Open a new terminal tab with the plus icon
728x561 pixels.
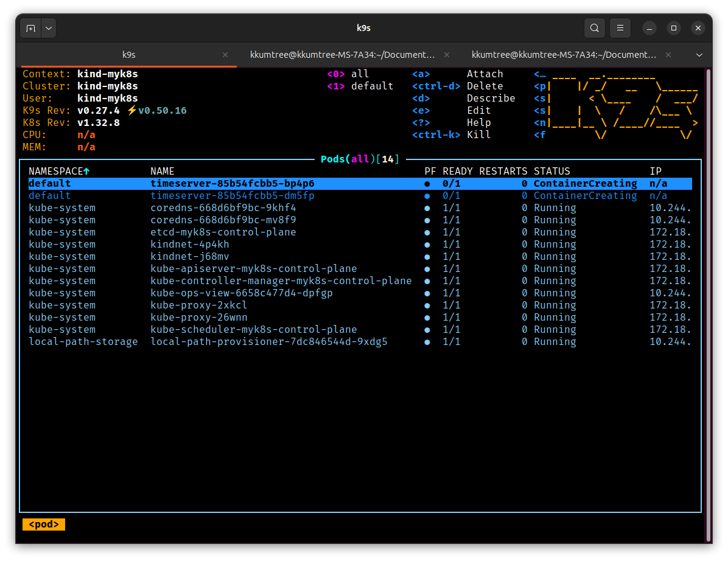pos(30,29)
